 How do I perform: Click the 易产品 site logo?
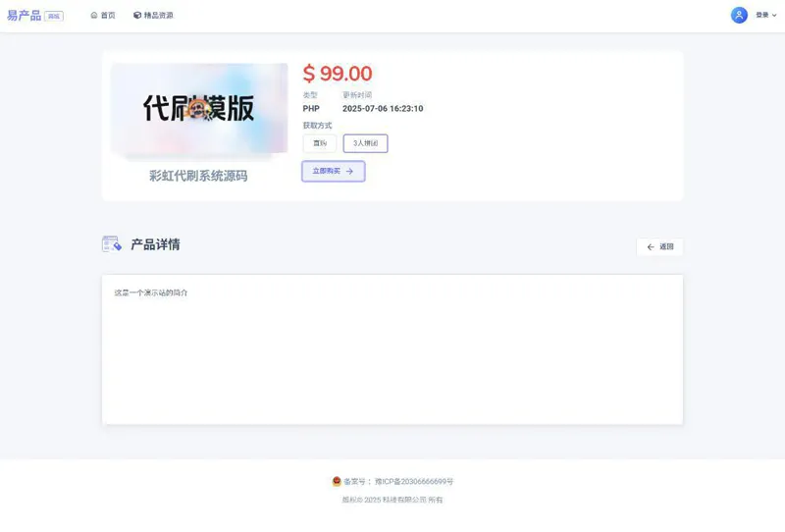tap(25, 16)
